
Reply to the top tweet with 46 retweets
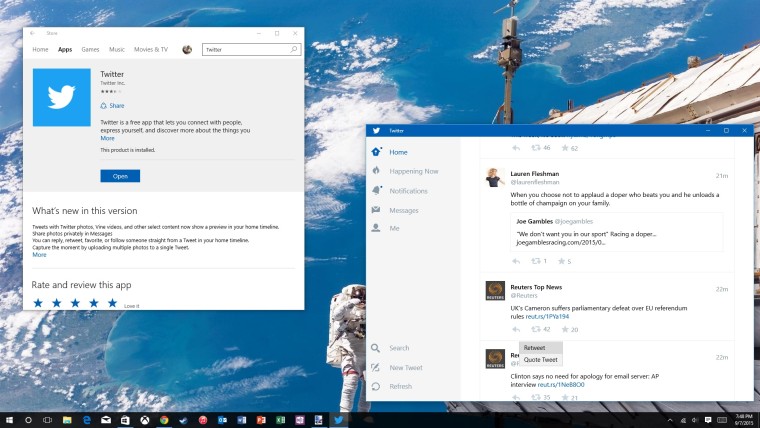tap(516, 148)
